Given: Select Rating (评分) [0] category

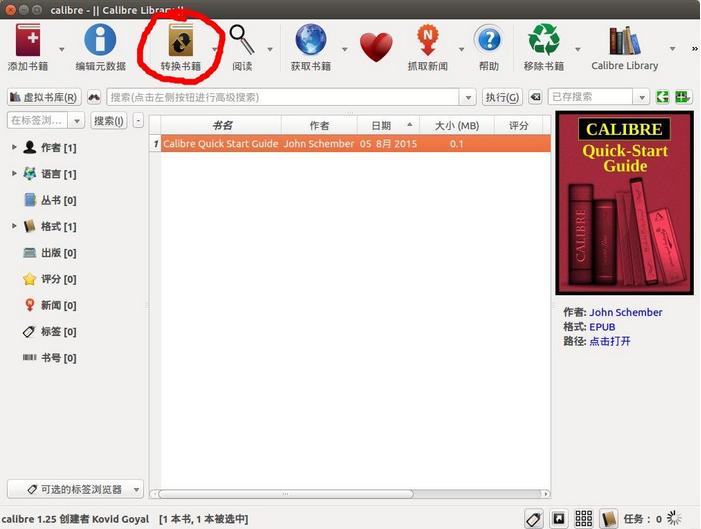Looking at the screenshot, I should tap(50, 279).
